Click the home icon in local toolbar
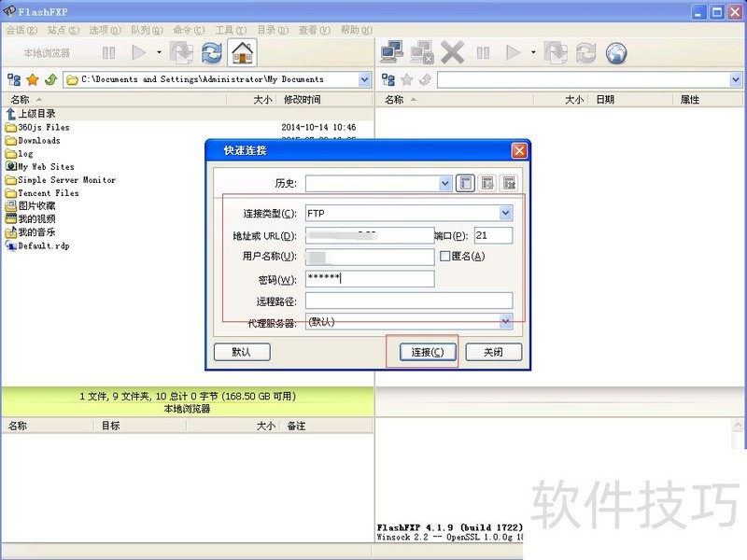 [242, 53]
